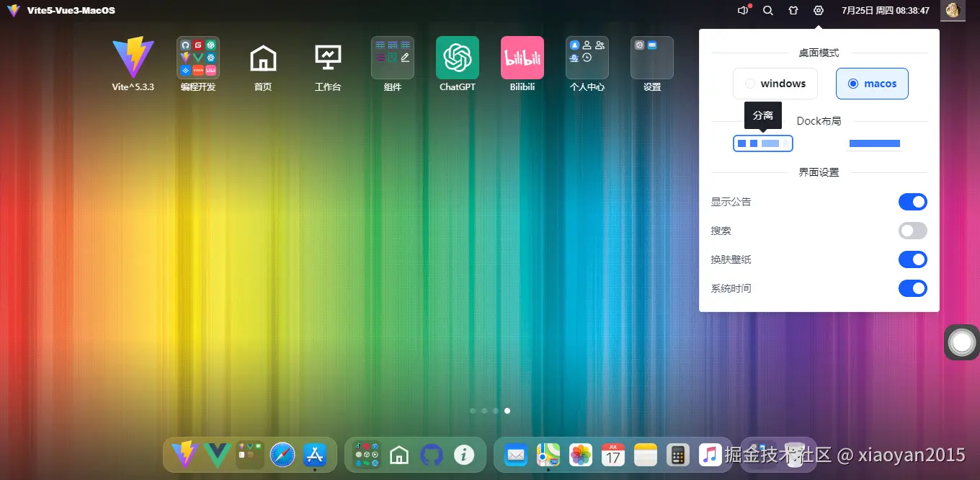Image resolution: width=980 pixels, height=480 pixels.
Task: Open the GitHub icon in the dock
Action: (x=432, y=455)
